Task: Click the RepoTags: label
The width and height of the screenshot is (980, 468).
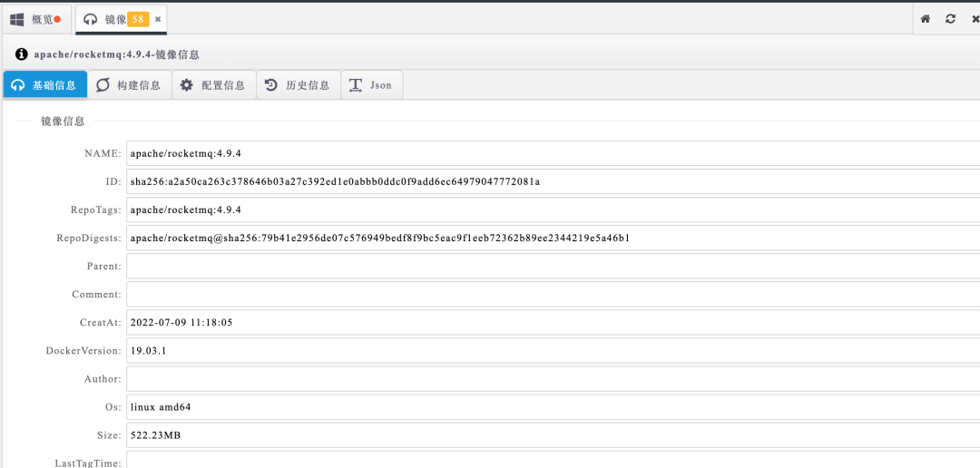Action: pyautogui.click(x=96, y=210)
